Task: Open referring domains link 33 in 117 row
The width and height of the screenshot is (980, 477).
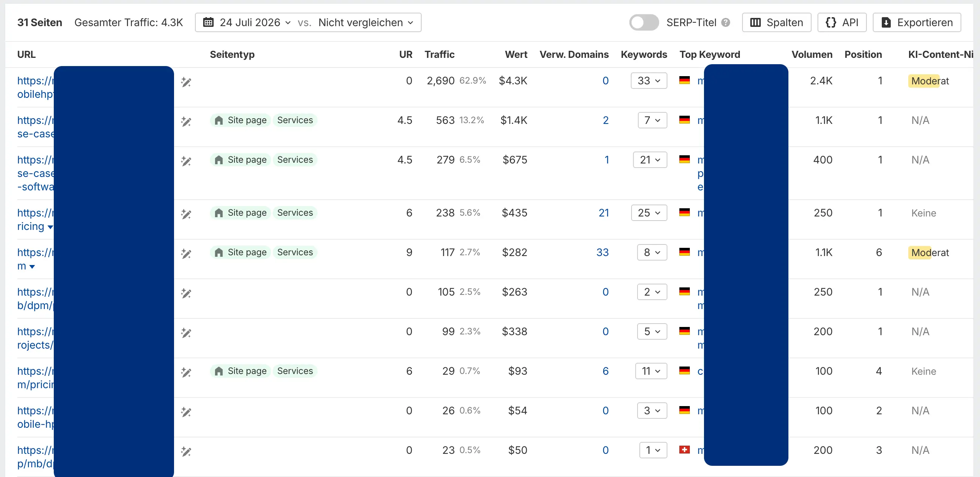Action: 603,252
